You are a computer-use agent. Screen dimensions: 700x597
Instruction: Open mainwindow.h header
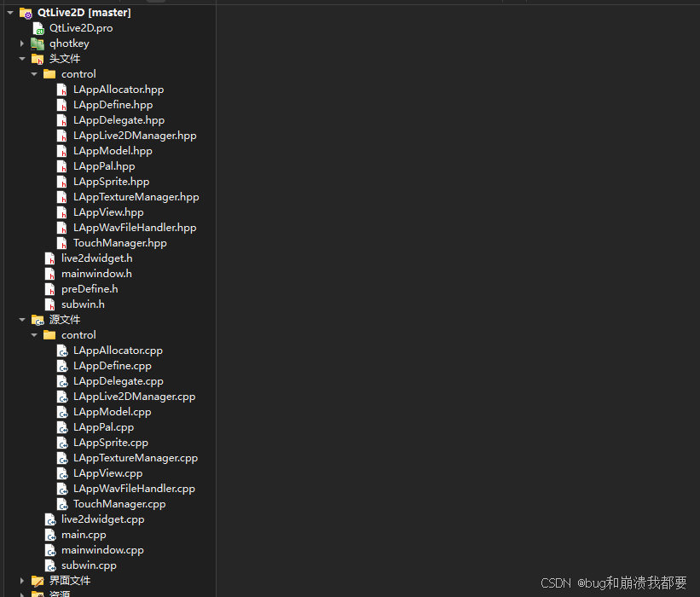[96, 274]
